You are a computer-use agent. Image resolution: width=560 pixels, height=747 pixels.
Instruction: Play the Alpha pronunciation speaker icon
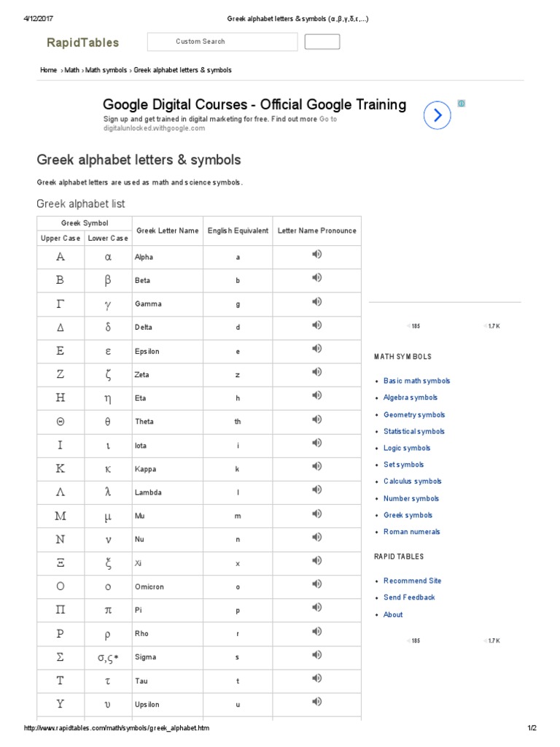coord(316,255)
